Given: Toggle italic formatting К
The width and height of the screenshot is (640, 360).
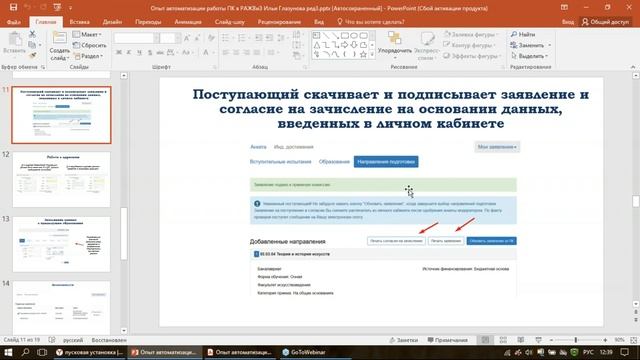Looking at the screenshot, I should coord(129,52).
